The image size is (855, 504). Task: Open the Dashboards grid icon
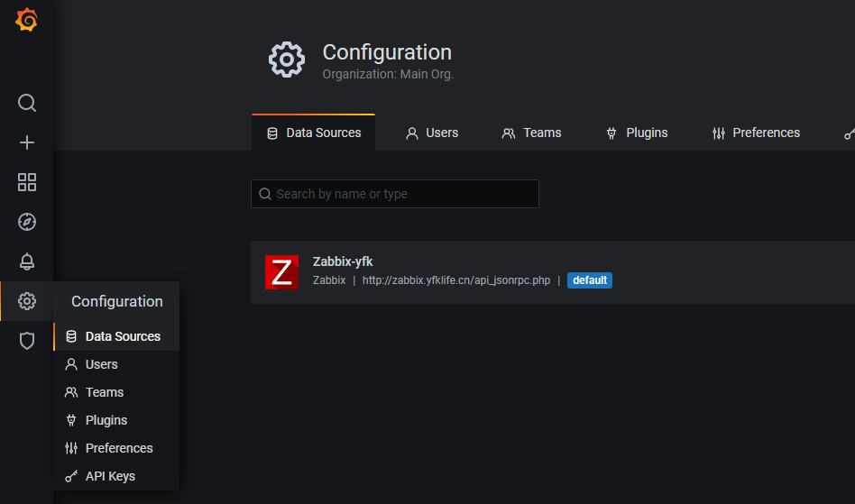[27, 182]
